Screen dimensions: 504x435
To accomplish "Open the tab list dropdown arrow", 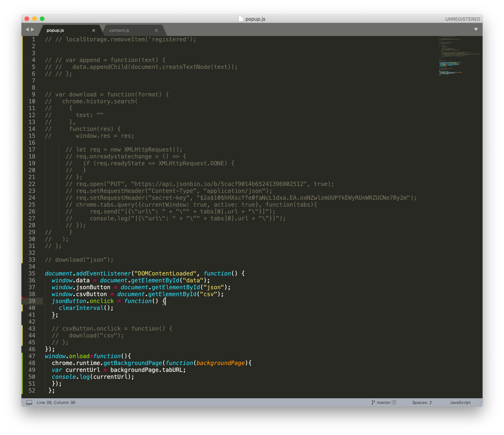I will (x=476, y=29).
